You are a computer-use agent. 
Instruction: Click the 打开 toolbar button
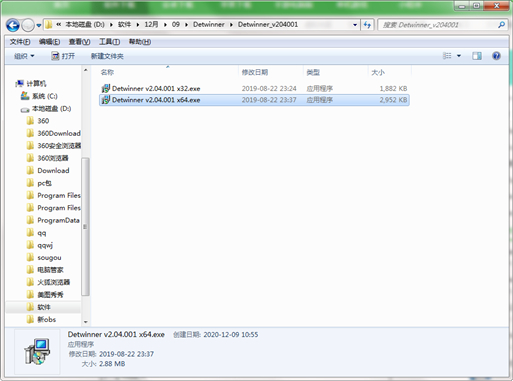63,56
